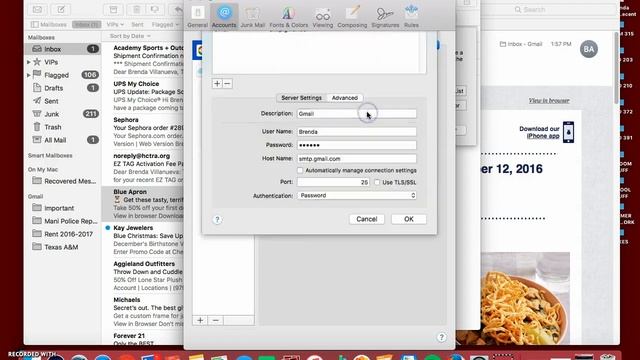Image resolution: width=640 pixels, height=360 pixels.
Task: Click the help icon at bottom of Accounts window
Action: coord(441,337)
